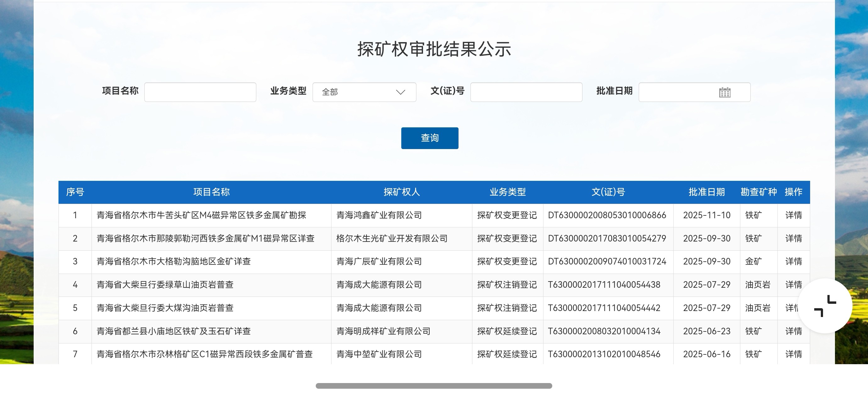The image size is (868, 395).
Task: Open 详情 for 绿草山油页岩普查 row
Action: click(x=793, y=285)
